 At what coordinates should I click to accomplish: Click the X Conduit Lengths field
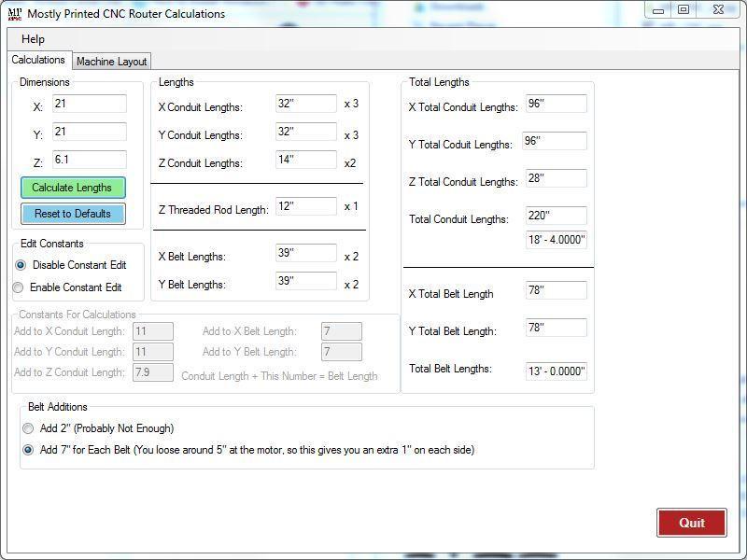[306, 104]
